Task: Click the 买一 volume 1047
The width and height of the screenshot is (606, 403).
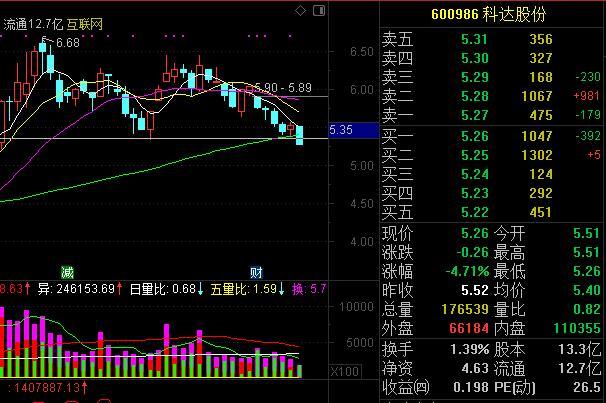Action: pyautogui.click(x=537, y=136)
